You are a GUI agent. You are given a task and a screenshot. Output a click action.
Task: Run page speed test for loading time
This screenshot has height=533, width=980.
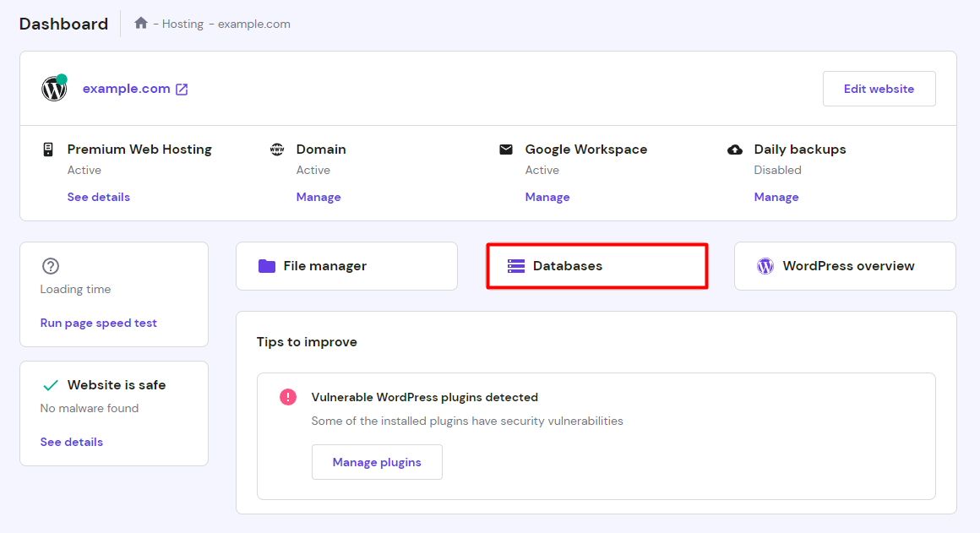click(x=98, y=323)
